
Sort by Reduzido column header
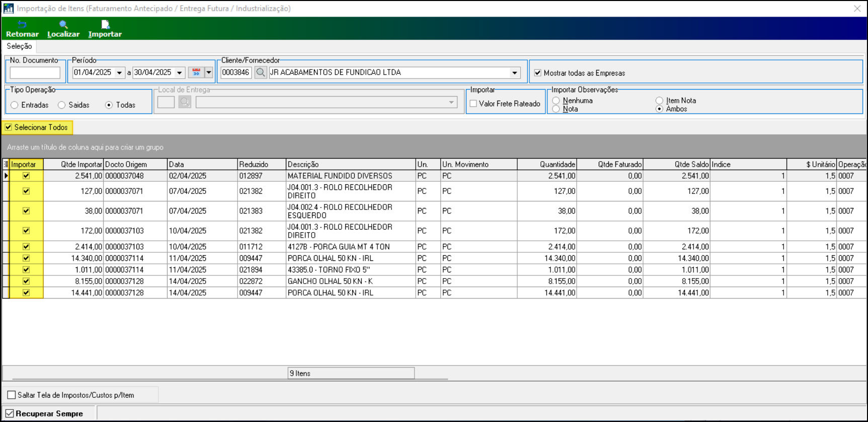click(x=262, y=164)
